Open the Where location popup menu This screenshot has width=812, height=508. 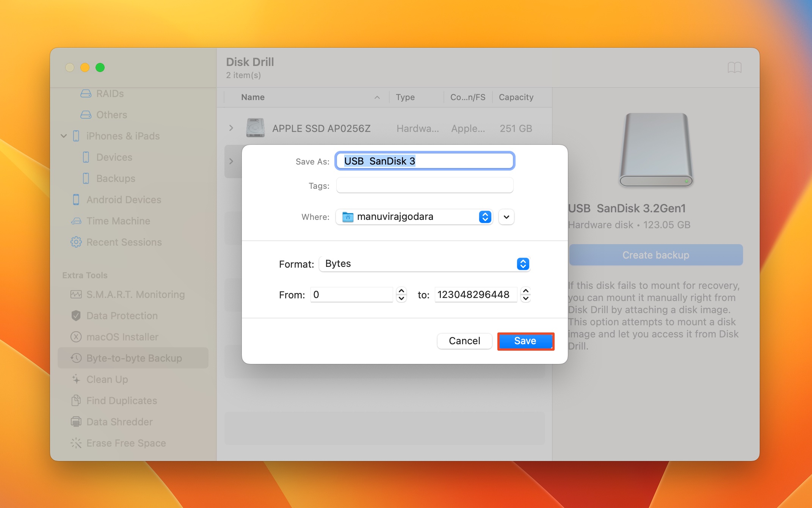[414, 217]
